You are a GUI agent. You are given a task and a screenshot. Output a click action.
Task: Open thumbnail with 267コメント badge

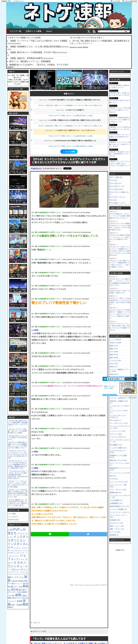pyautogui.click(x=95, y=80)
